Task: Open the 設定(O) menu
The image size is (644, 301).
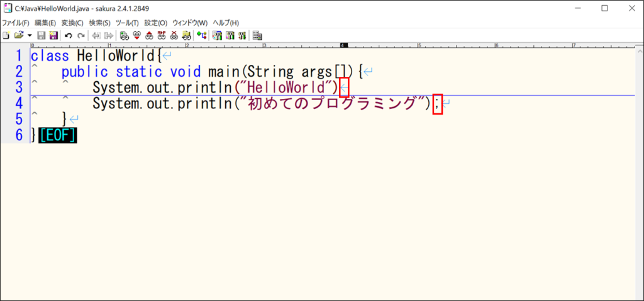Action: point(156,23)
